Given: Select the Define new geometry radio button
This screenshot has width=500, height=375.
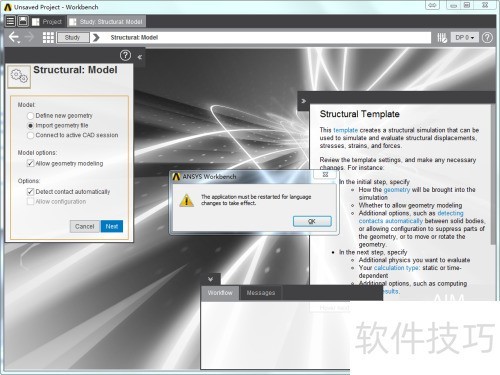Looking at the screenshot, I should point(30,116).
